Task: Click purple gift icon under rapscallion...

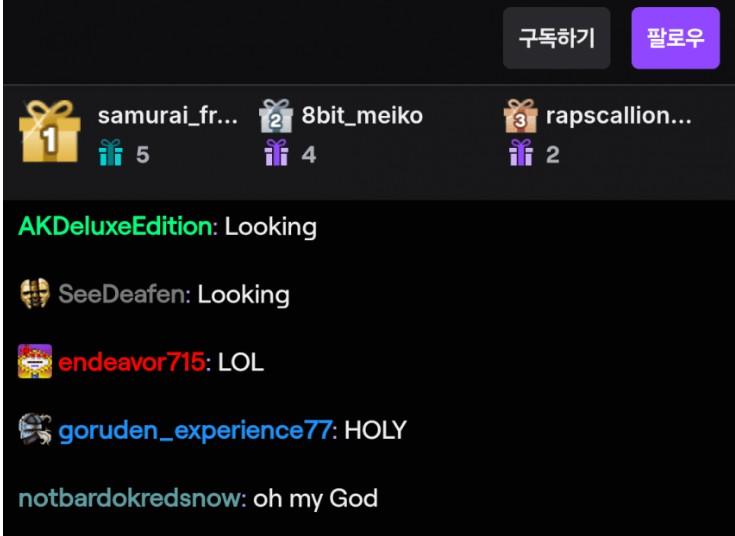Action: 521,153
